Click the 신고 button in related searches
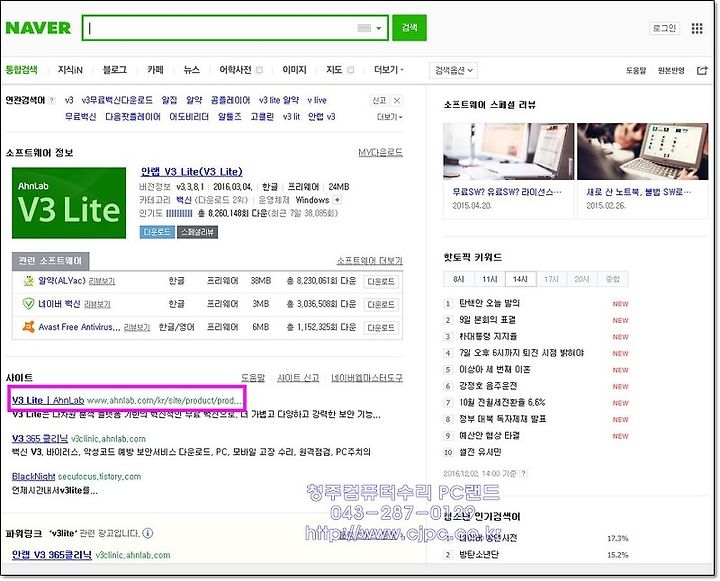The image size is (720, 581). pos(379,101)
